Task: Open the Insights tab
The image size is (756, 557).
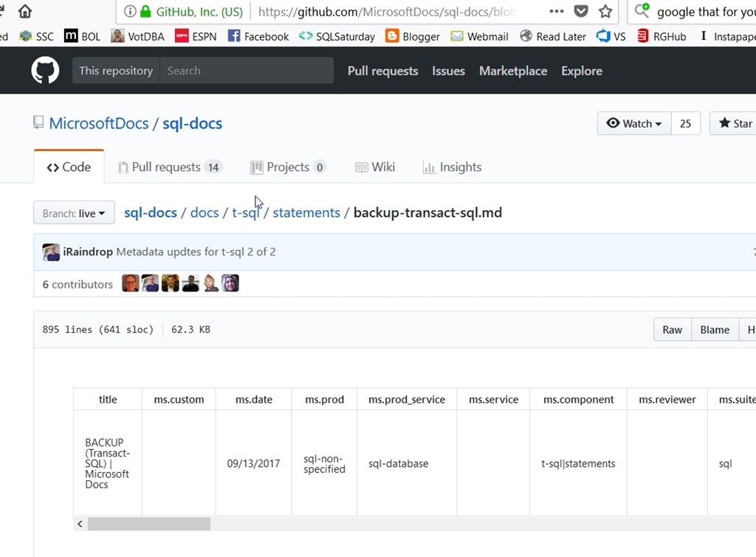Action: click(452, 167)
